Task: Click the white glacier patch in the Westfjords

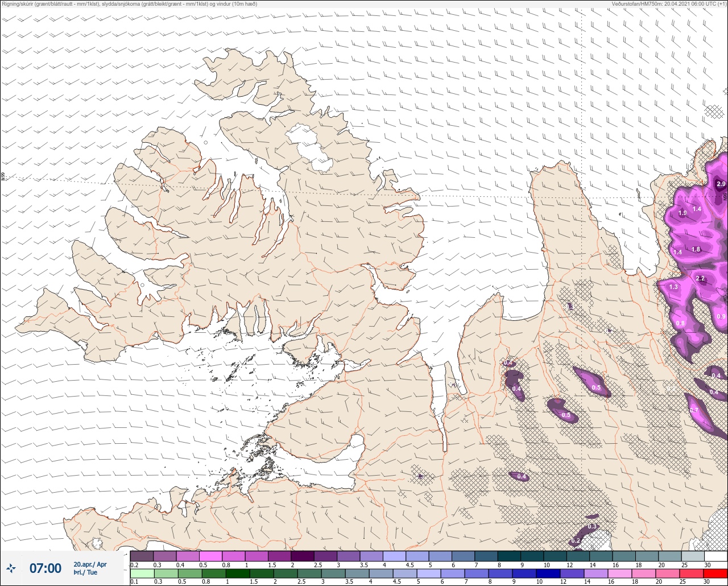Action: [x=309, y=147]
